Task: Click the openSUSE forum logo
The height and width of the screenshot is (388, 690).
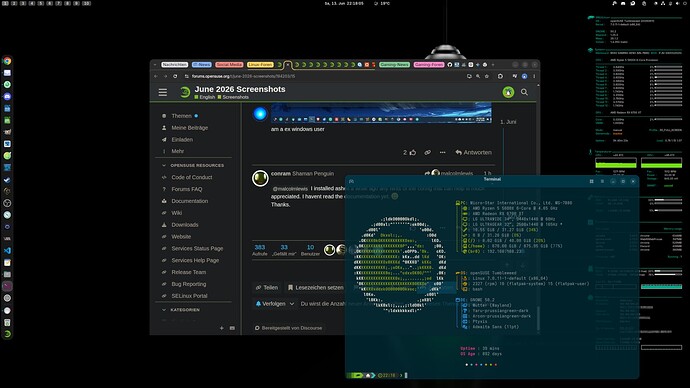Action: (x=185, y=92)
